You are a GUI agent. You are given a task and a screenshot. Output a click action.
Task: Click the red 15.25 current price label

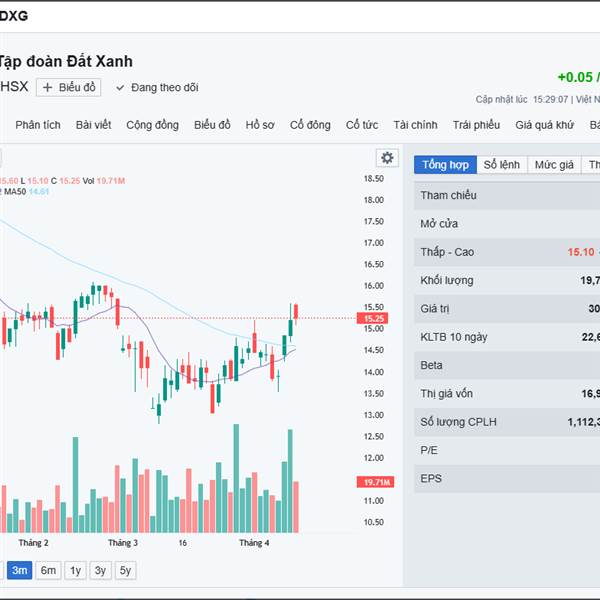[x=375, y=318]
